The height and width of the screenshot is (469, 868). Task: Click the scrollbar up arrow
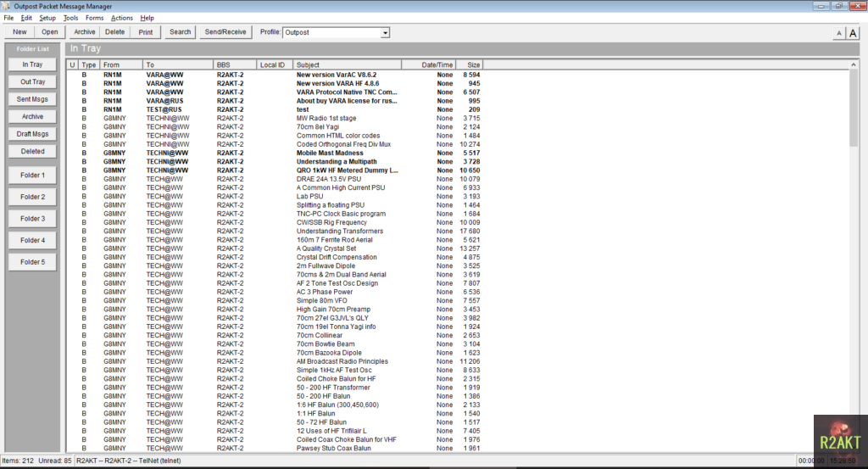tap(853, 64)
